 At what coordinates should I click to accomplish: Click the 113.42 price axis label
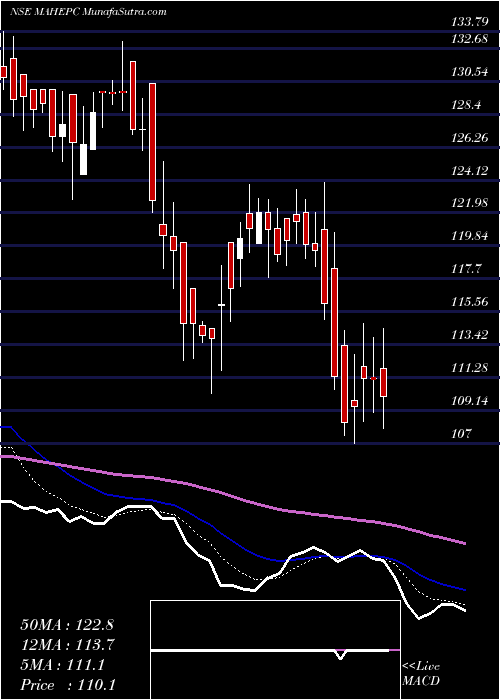470,335
